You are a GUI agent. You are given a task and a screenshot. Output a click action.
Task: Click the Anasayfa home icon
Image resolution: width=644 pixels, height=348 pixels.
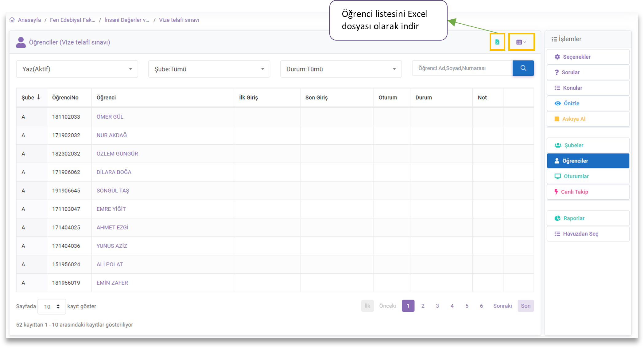click(x=12, y=20)
